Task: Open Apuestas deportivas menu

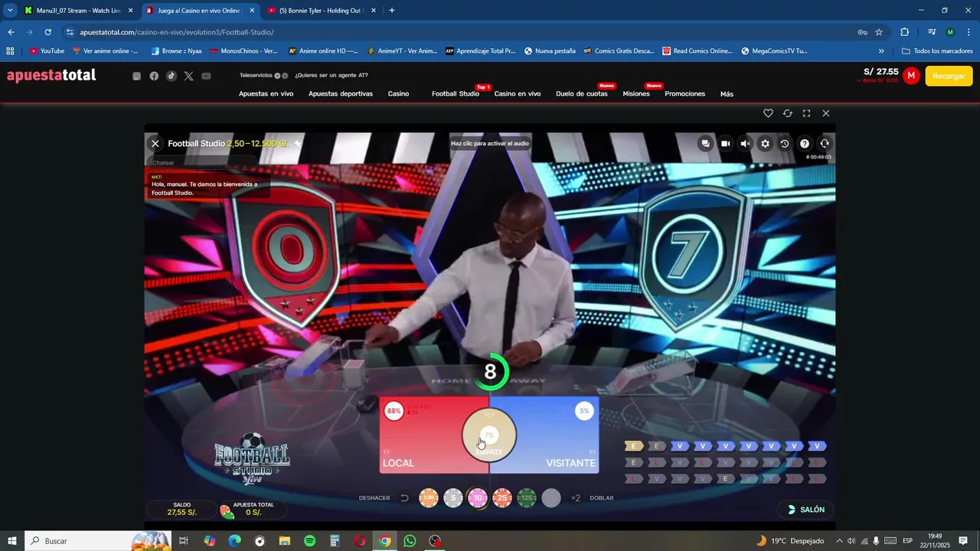Action: click(341, 94)
